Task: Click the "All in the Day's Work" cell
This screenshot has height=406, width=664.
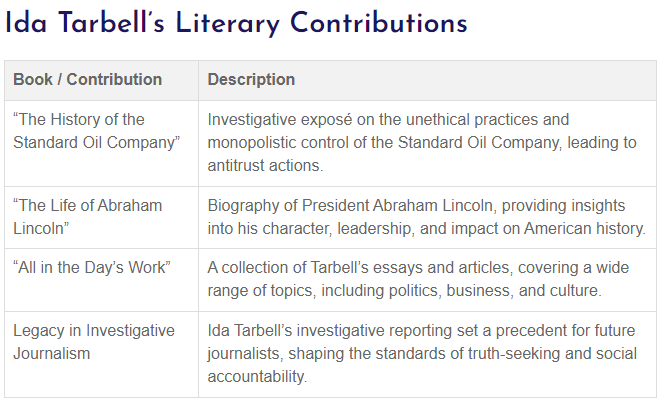Action: click(102, 280)
